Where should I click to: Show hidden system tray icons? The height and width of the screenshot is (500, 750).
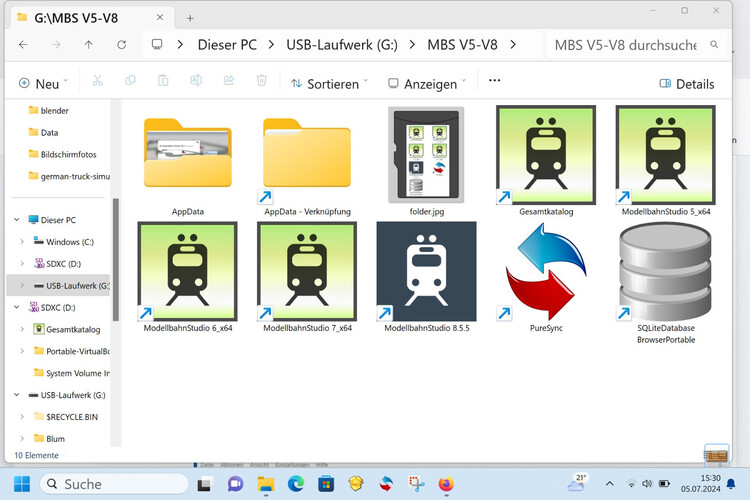click(609, 484)
